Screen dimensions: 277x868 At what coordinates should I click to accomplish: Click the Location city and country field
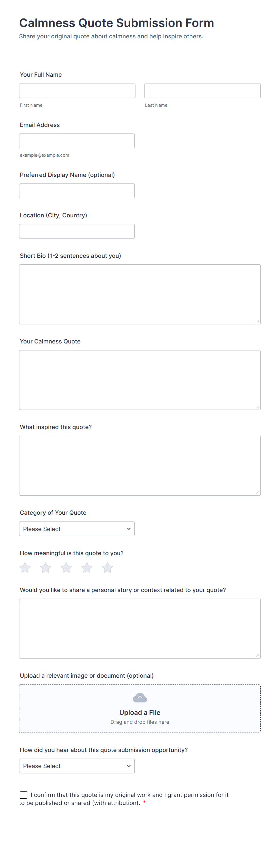click(77, 231)
